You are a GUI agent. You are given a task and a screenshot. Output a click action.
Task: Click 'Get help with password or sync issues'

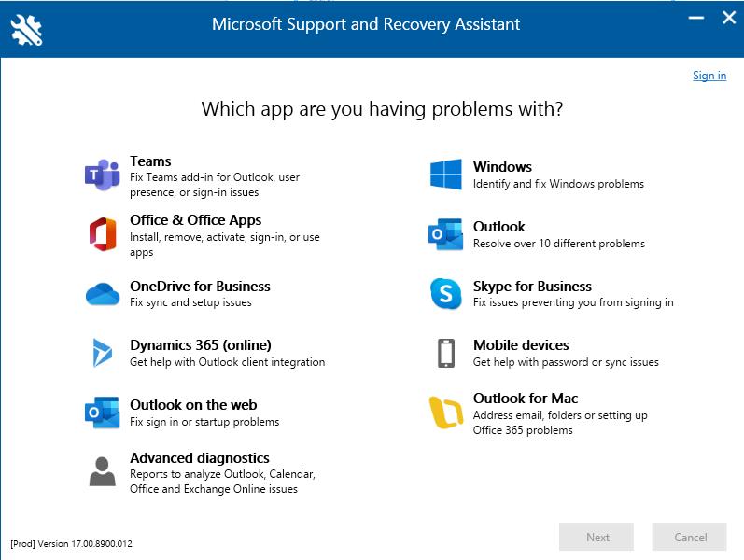click(x=566, y=362)
